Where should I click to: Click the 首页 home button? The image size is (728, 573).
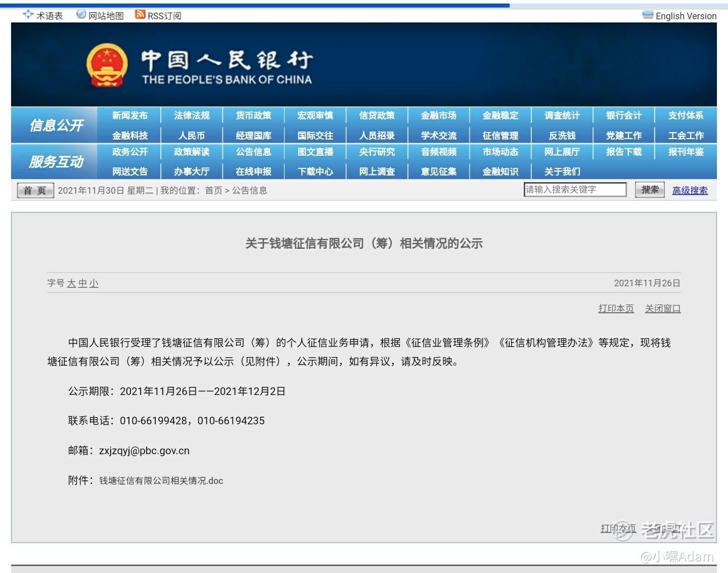click(x=35, y=191)
